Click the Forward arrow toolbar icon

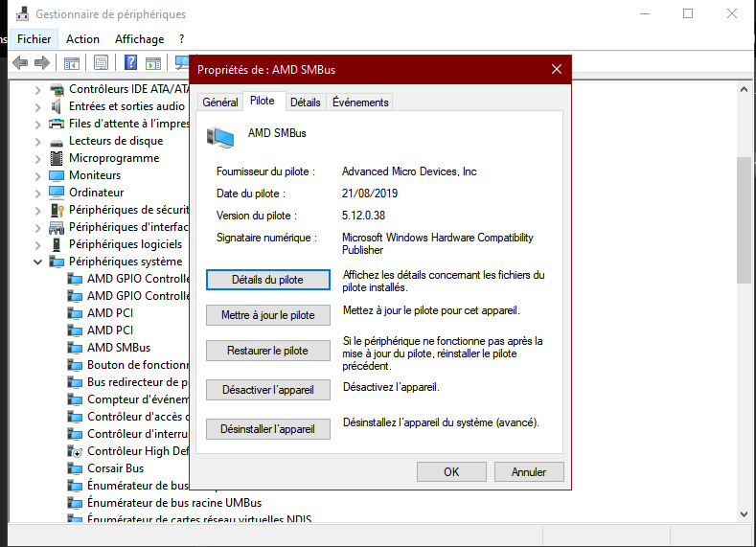[42, 62]
